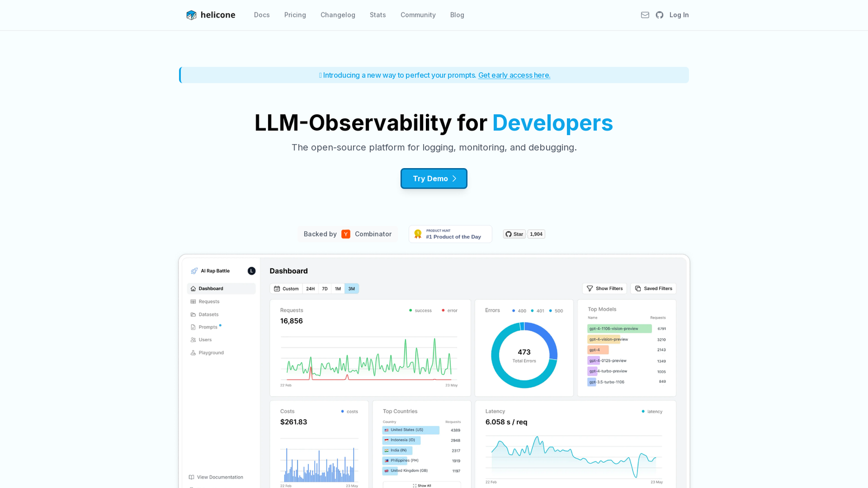Toggle the costs legend item
The image size is (868, 488).
pos(349,412)
